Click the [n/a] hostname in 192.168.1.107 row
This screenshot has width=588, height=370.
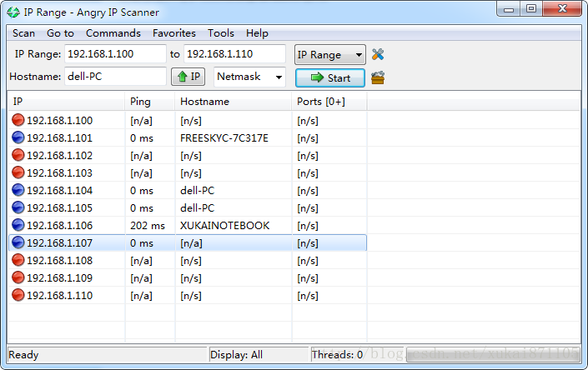(191, 243)
